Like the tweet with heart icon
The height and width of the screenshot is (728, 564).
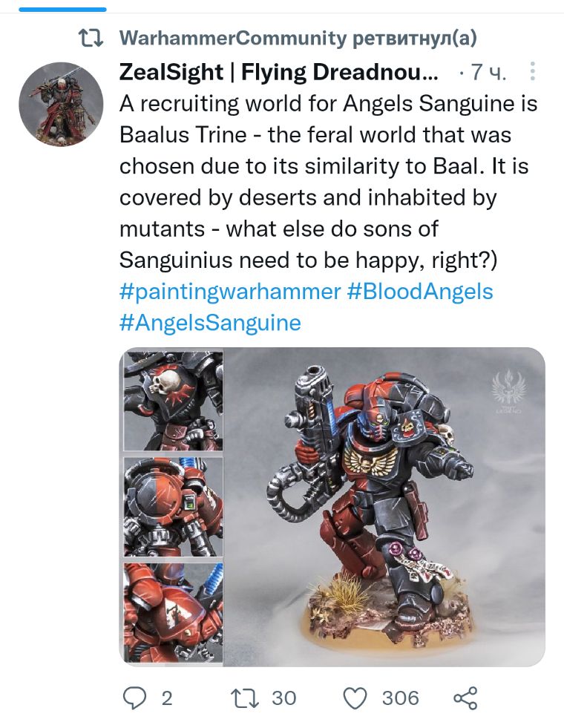(x=355, y=698)
